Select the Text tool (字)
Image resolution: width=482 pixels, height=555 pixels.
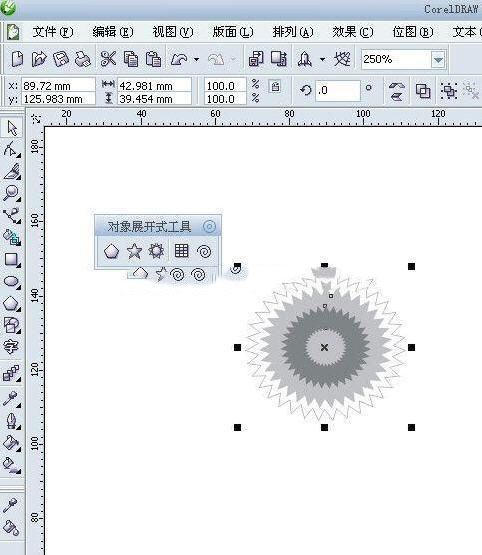[x=11, y=347]
